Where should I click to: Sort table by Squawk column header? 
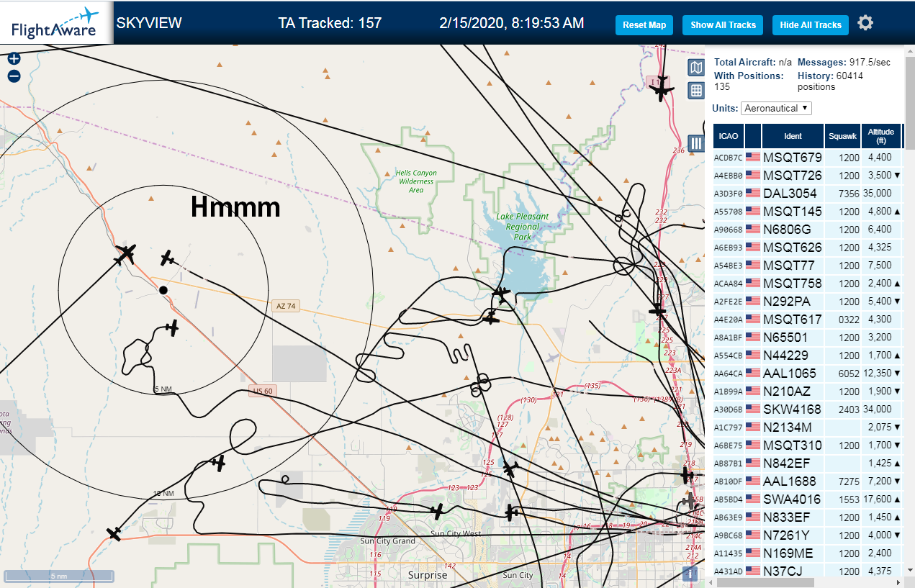click(842, 136)
